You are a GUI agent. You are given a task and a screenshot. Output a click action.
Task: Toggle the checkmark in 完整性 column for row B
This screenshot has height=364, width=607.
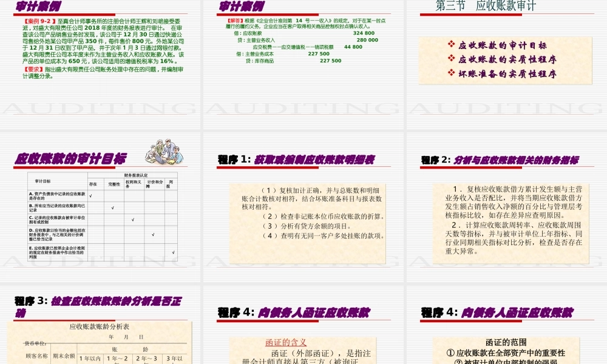pos(113,207)
